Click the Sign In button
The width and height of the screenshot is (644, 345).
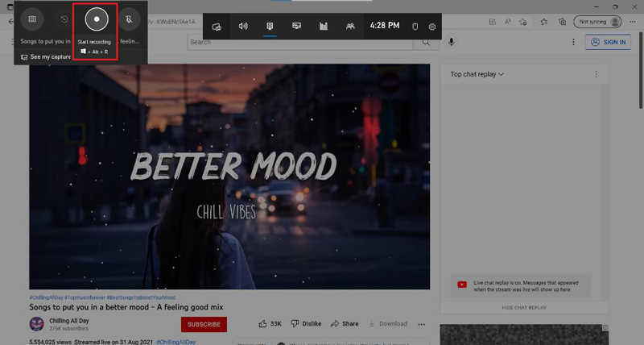point(607,42)
